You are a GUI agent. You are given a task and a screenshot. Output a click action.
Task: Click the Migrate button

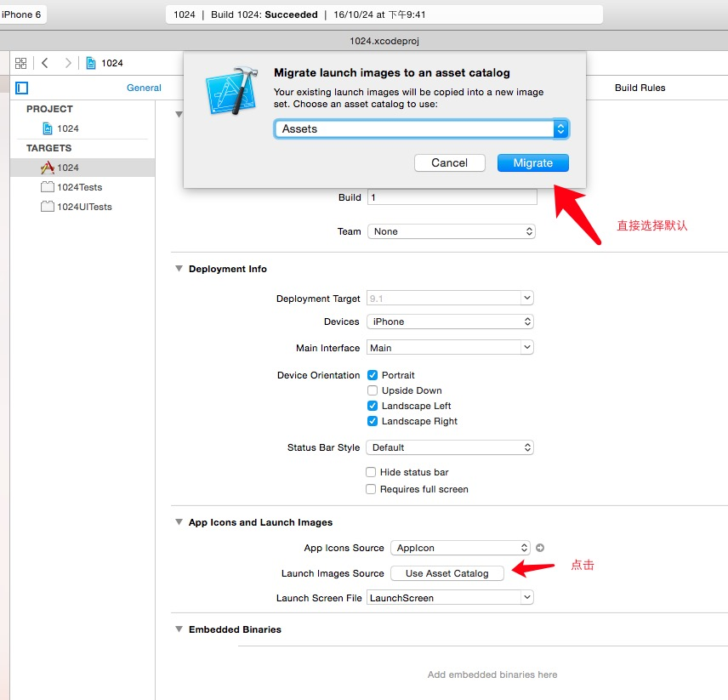click(533, 163)
